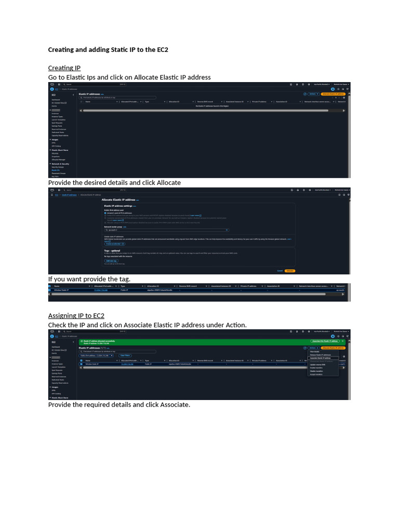Image resolution: width=399 pixels, height=532 pixels.
Task: Open hamburger menu icon in allocation form screenshot
Action: click(52, 195)
